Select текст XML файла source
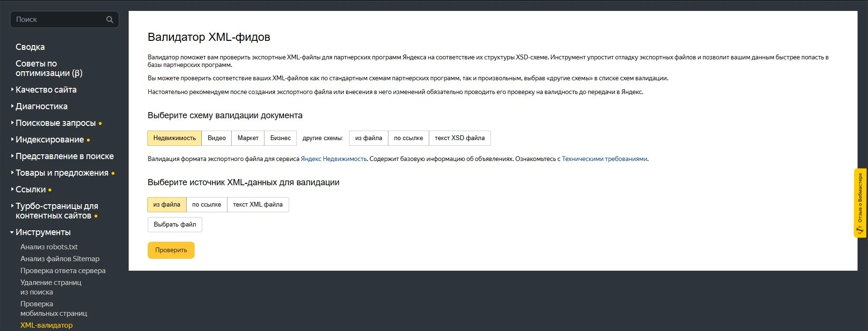 [x=258, y=205]
